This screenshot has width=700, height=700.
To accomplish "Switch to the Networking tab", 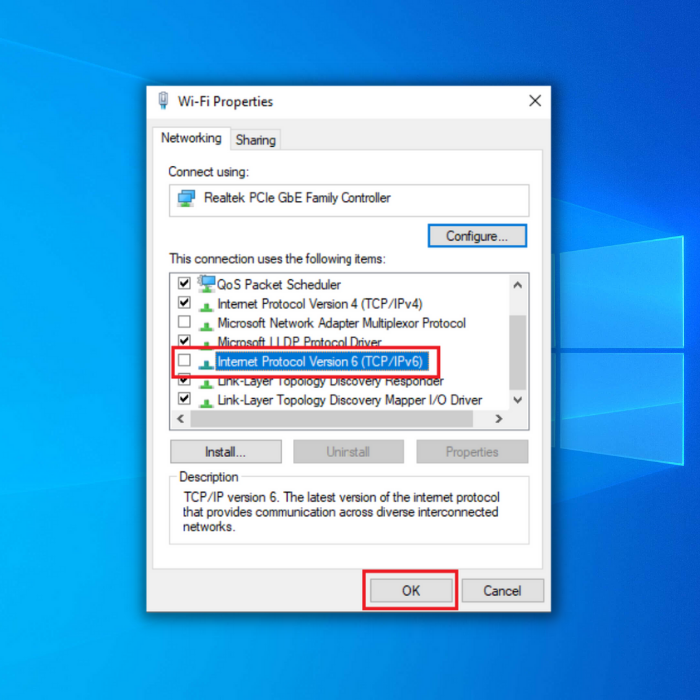I will pos(191,138).
